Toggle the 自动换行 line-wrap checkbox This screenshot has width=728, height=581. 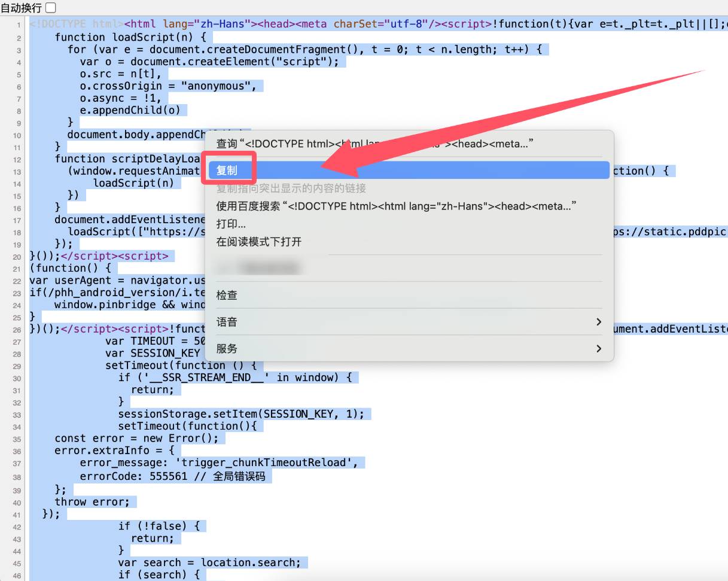[x=51, y=8]
